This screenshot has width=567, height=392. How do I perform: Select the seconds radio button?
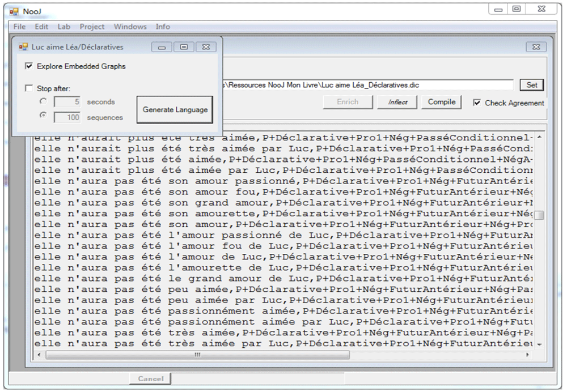[43, 101]
